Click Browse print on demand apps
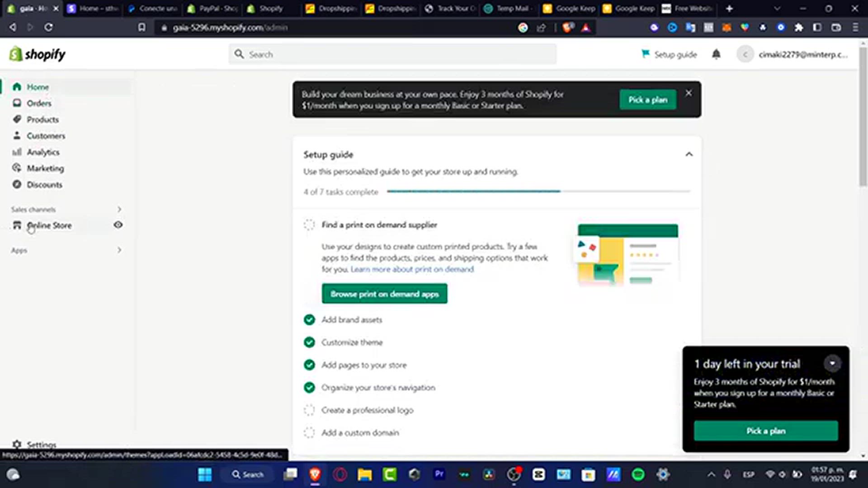 tap(385, 294)
